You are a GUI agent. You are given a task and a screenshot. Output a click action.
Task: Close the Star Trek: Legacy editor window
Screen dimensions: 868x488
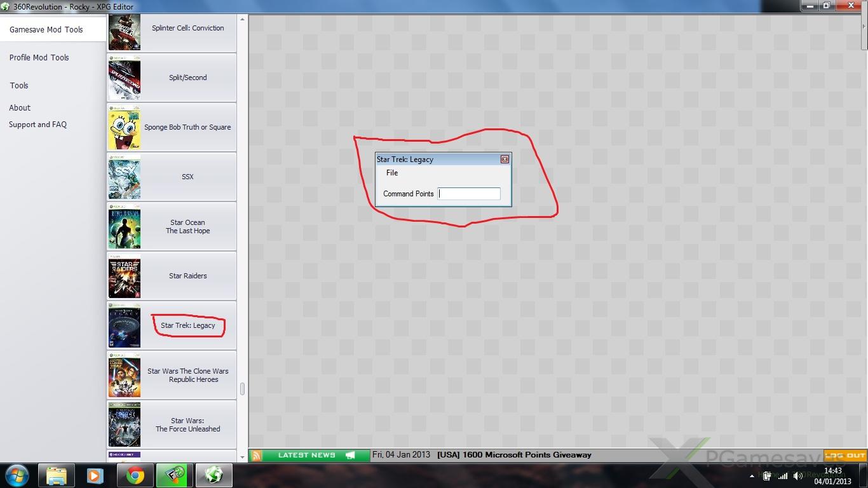(x=505, y=159)
